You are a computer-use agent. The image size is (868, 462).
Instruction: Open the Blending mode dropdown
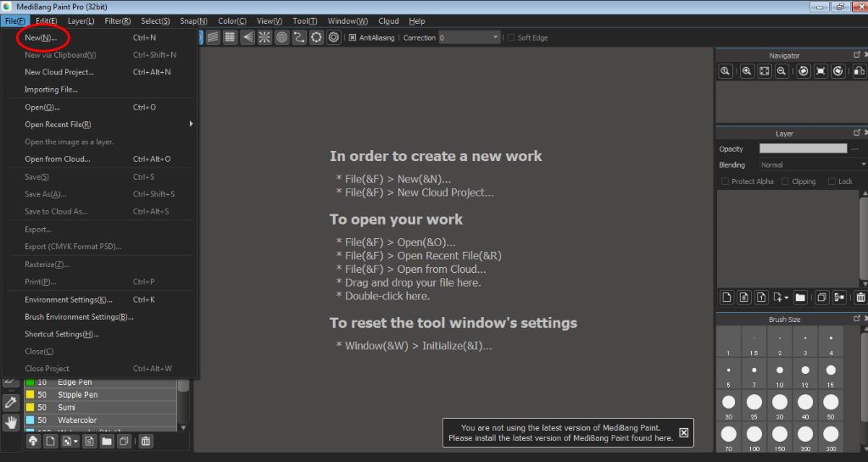point(813,165)
